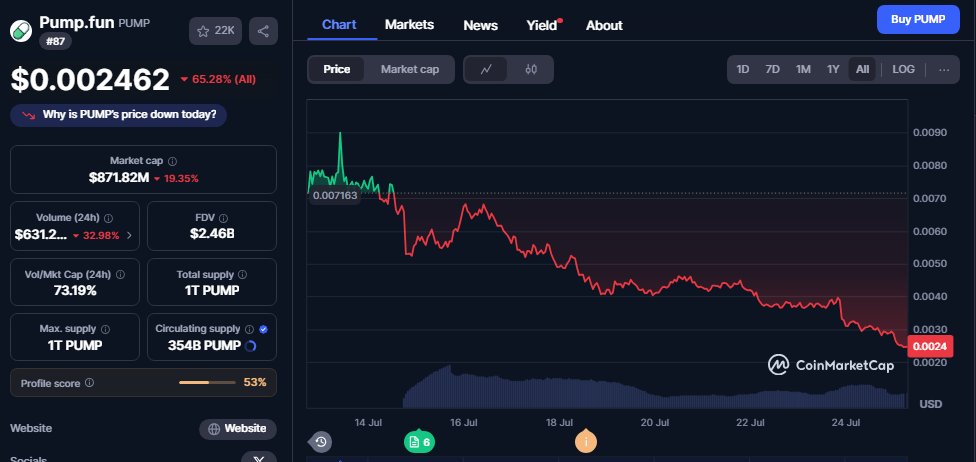Click the 0.0024 current price label
976x462 pixels.
(x=930, y=347)
